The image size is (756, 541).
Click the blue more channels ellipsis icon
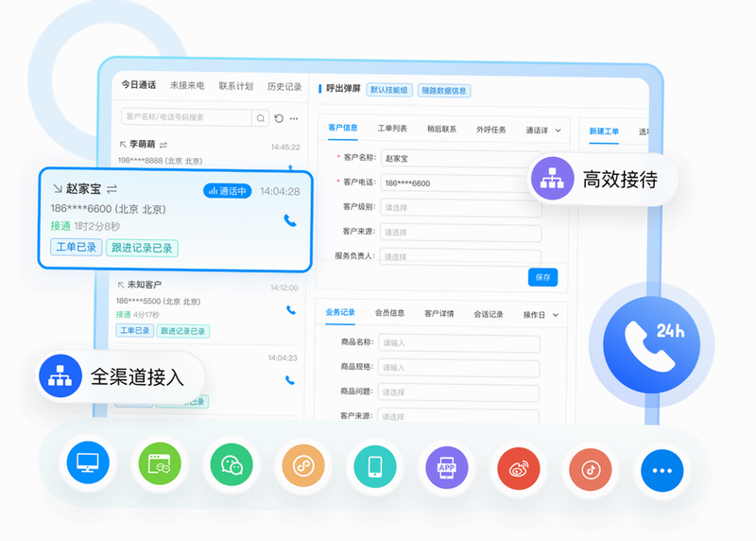click(x=662, y=471)
